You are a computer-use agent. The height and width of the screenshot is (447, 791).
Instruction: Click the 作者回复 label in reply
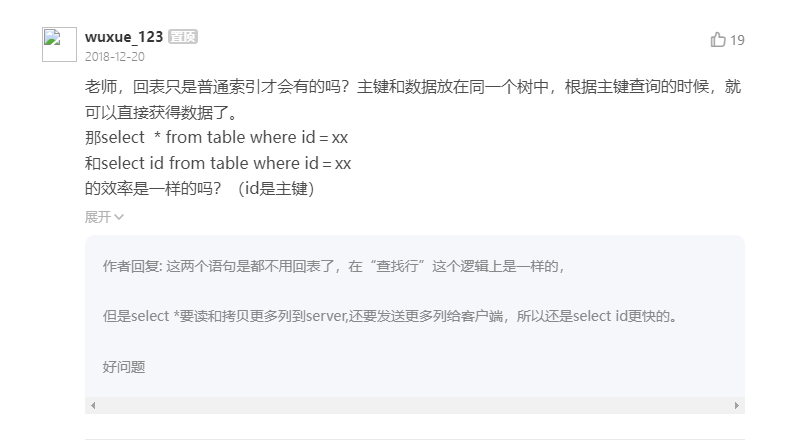tap(132, 267)
